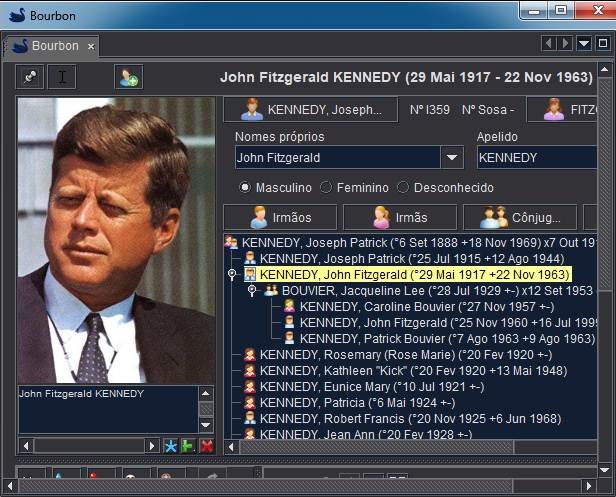Click the Apelido field containing KENNEDY

tap(536, 157)
